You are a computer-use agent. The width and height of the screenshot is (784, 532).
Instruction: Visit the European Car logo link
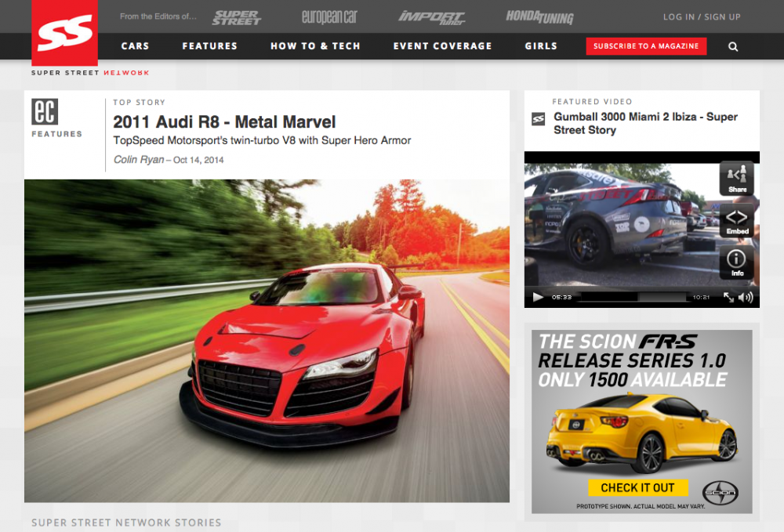coord(329,17)
